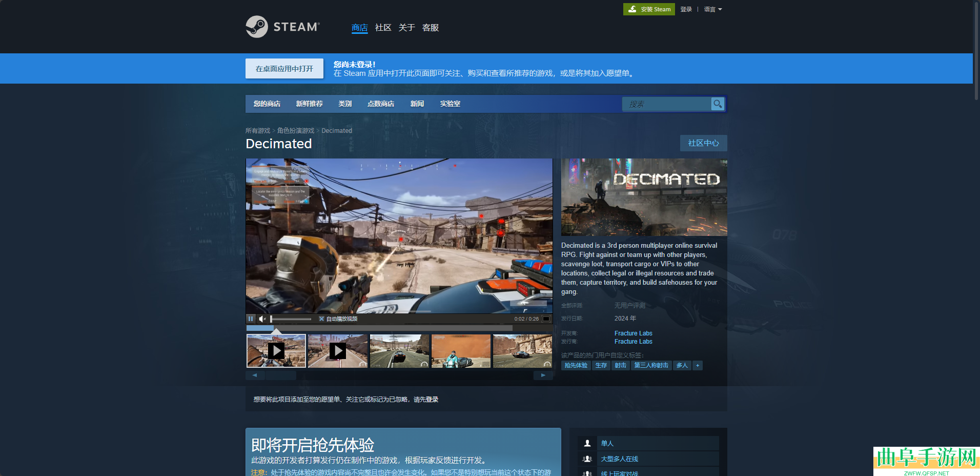Image resolution: width=980 pixels, height=476 pixels.
Task: Toggle the video mute speaker icon
Action: [x=262, y=319]
